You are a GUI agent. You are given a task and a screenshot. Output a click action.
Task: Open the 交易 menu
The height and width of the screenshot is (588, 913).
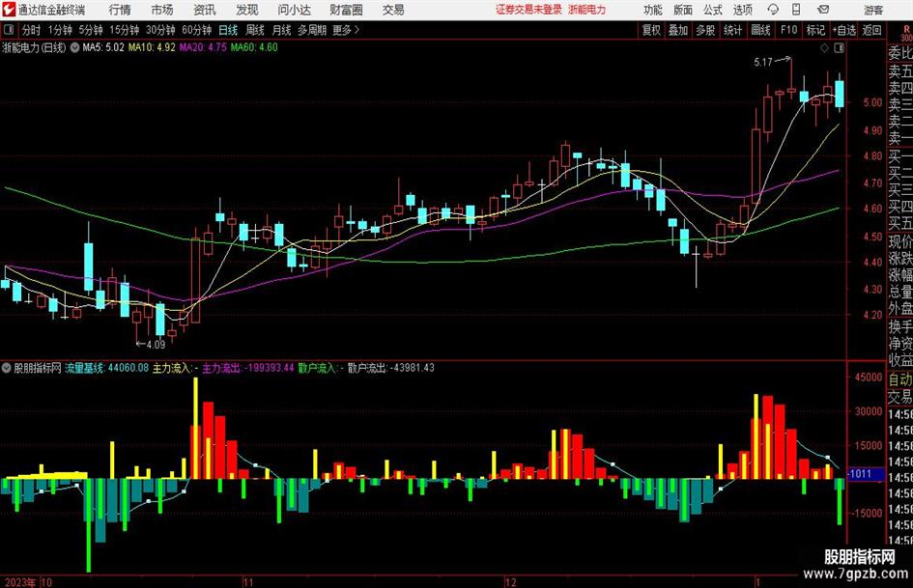393,10
